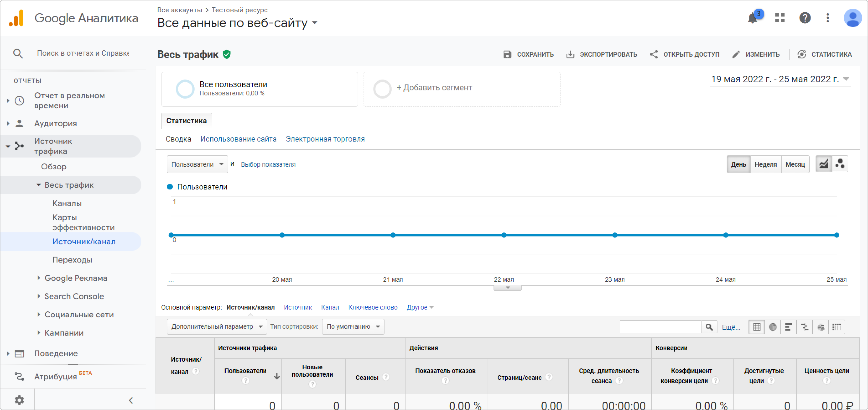Screen dimensions: 868x410
Task: Click the help question mark icon
Action: (x=805, y=18)
